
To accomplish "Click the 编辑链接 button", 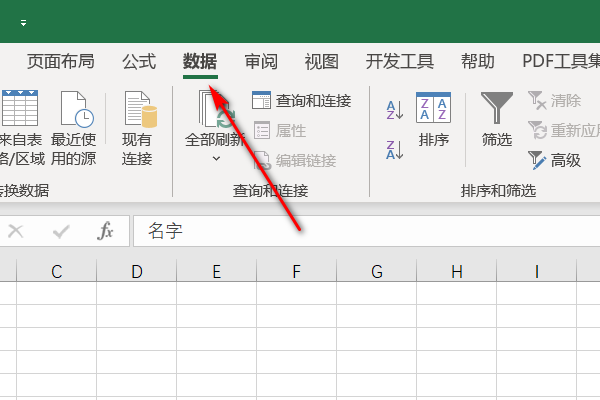I will click(295, 160).
